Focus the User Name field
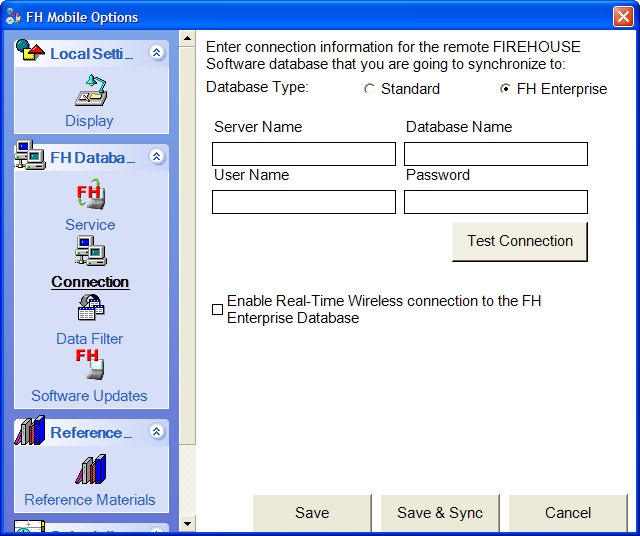This screenshot has width=640, height=536. coord(304,202)
